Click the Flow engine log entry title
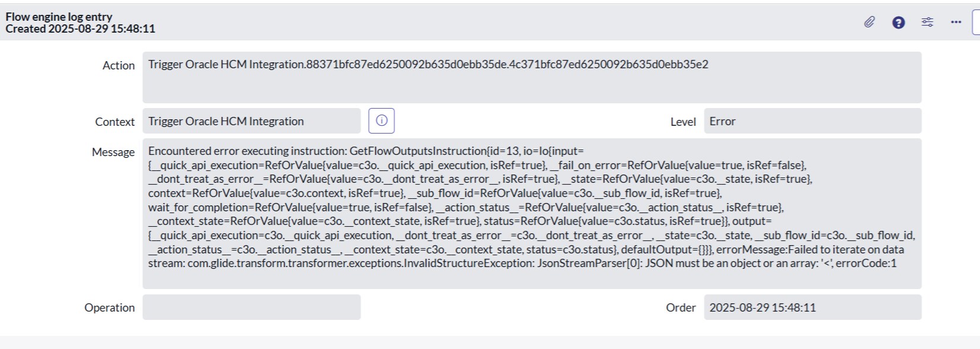980x349 pixels. tap(59, 17)
